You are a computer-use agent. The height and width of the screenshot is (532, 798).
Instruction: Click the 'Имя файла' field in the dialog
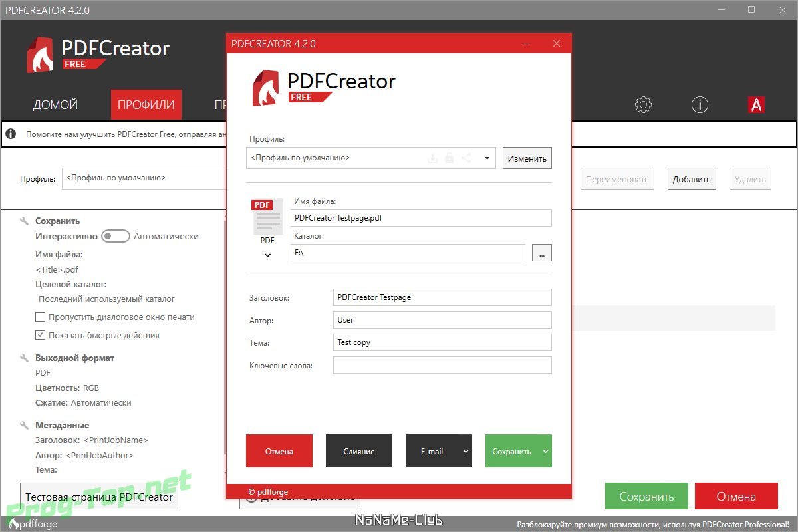tap(422, 218)
